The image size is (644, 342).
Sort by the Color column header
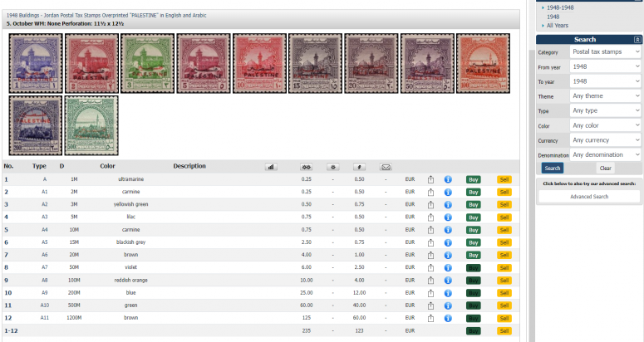pos(107,166)
